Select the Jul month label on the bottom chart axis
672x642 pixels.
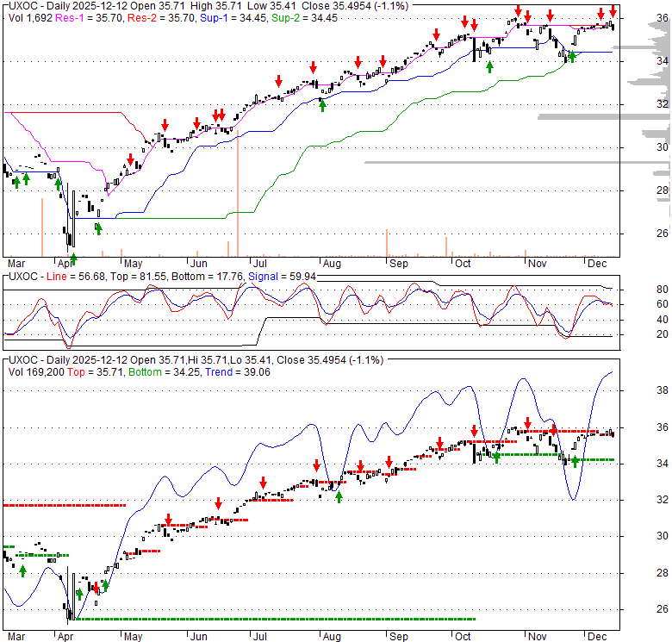tap(259, 636)
